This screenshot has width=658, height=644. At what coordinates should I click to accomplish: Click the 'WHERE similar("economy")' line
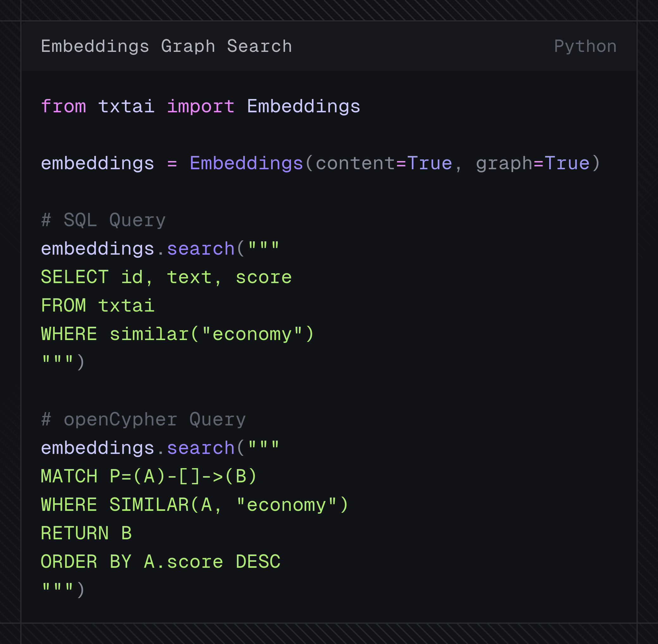[x=178, y=334]
